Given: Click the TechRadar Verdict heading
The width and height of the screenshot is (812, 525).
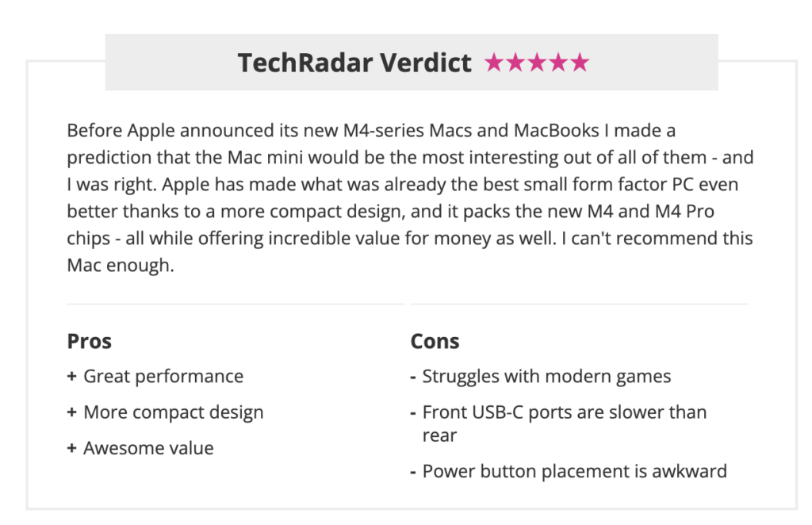Looking at the screenshot, I should click(x=354, y=63).
